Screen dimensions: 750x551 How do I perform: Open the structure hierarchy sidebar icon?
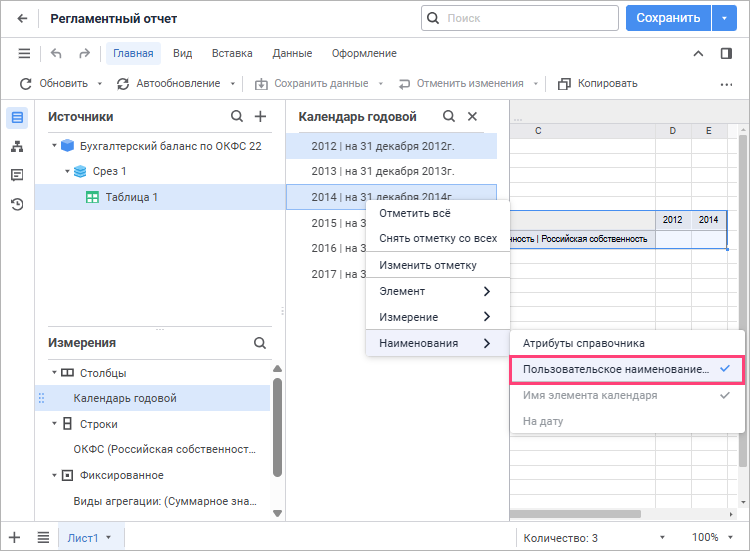pyautogui.click(x=17, y=146)
